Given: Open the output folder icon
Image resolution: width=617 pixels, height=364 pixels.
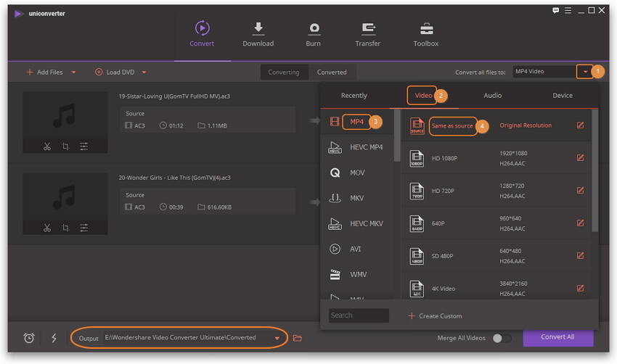Looking at the screenshot, I should [x=298, y=338].
